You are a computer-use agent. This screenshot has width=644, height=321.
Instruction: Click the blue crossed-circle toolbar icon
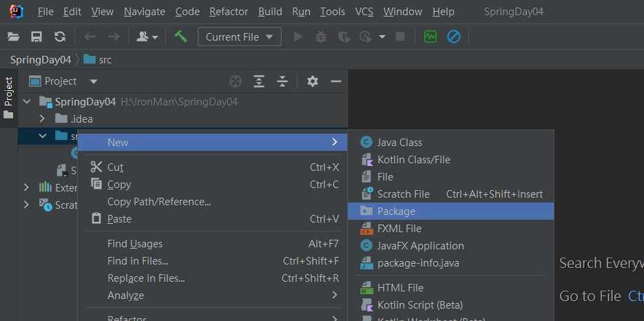(453, 37)
